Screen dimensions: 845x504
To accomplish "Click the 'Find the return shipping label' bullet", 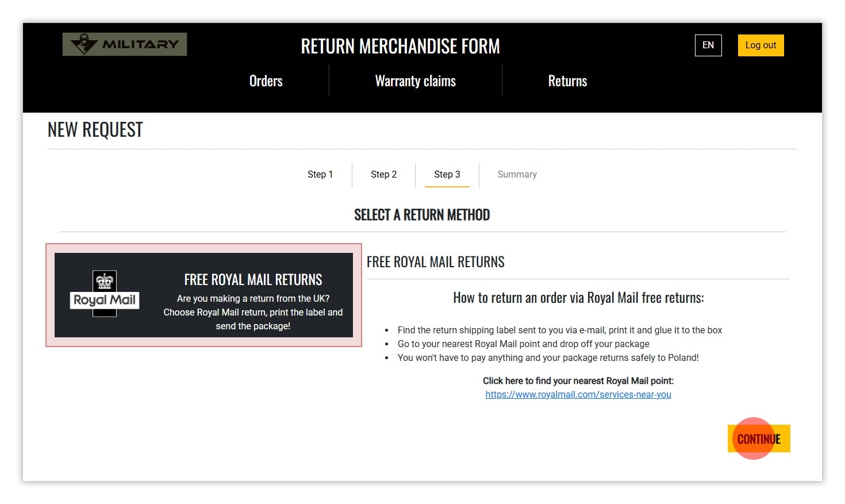I will click(x=559, y=330).
